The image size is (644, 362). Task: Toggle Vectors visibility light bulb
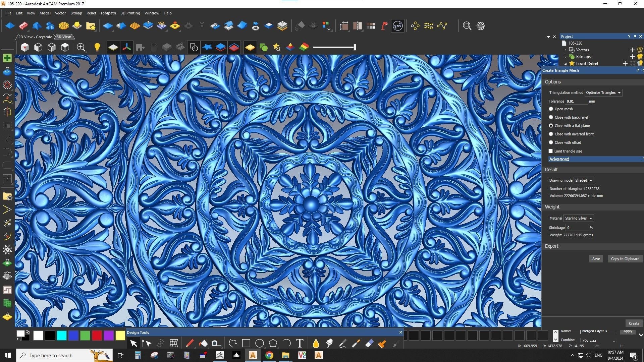click(x=640, y=50)
